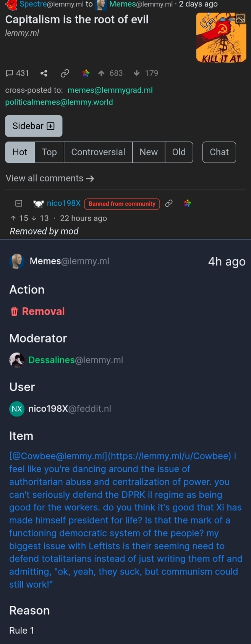Upvote nico198X's comment
The image size is (251, 644).
pos(13,218)
